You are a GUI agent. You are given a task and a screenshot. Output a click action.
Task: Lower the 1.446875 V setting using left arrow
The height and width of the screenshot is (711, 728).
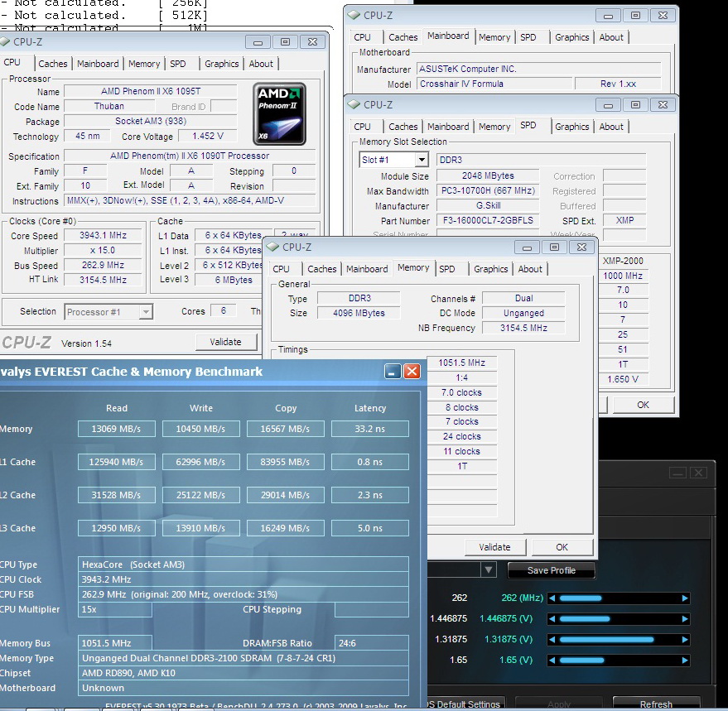tap(552, 618)
